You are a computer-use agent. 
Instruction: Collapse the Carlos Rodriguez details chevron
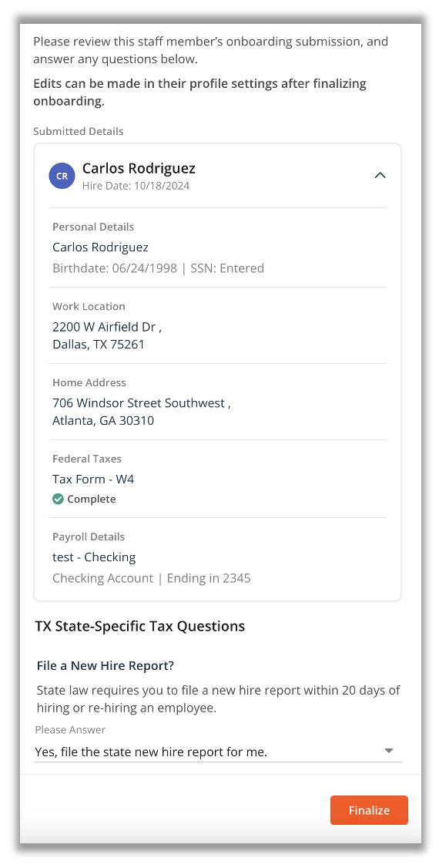(x=380, y=175)
